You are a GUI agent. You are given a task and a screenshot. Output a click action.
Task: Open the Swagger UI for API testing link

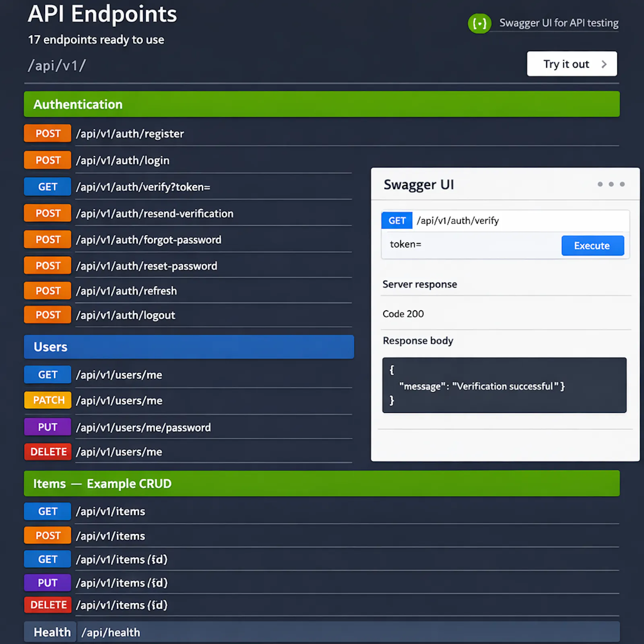(x=559, y=23)
